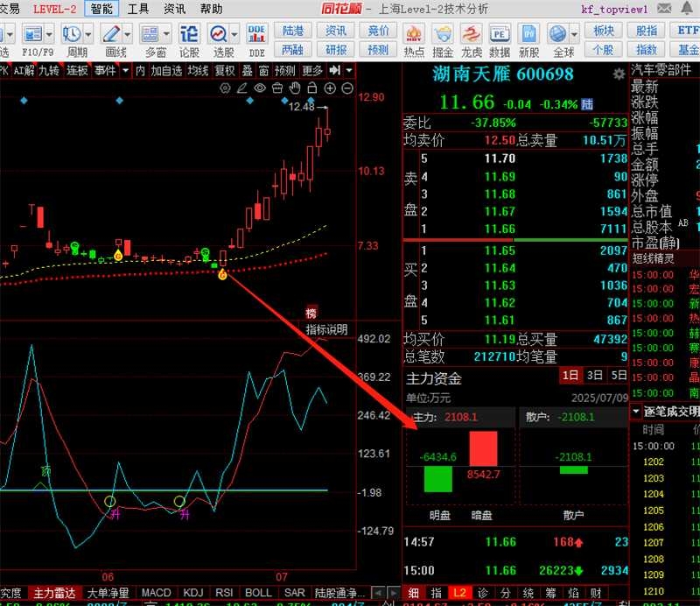700x606 pixels.
Task: Open gear settings beside 湖南天雁 600698
Action: [619, 74]
